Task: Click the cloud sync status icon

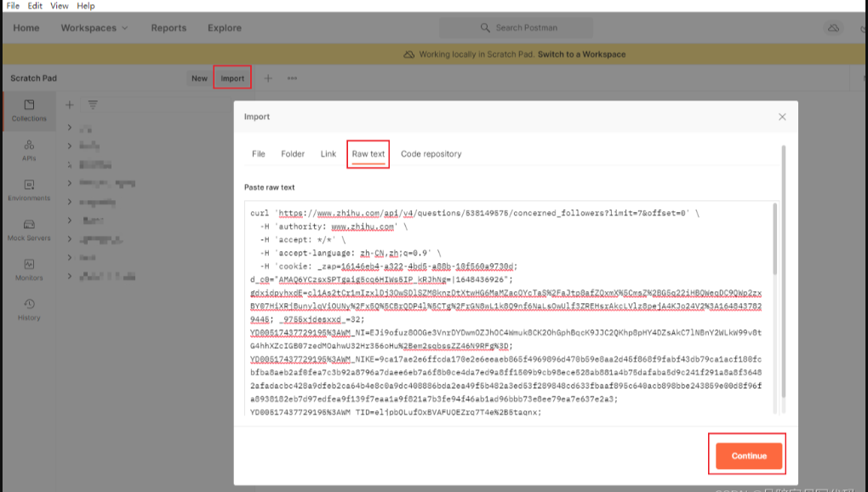Action: pos(833,28)
